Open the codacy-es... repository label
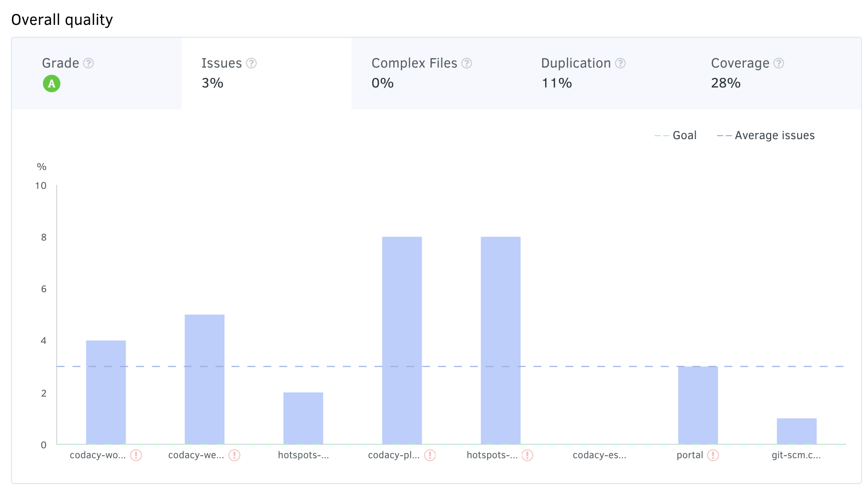Viewport: 868px width, 493px height. (599, 455)
